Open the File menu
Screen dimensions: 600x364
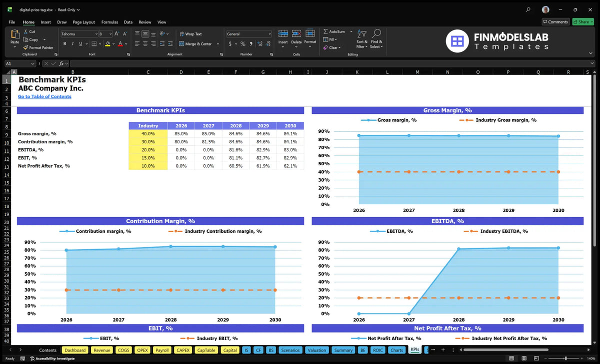tap(11, 22)
